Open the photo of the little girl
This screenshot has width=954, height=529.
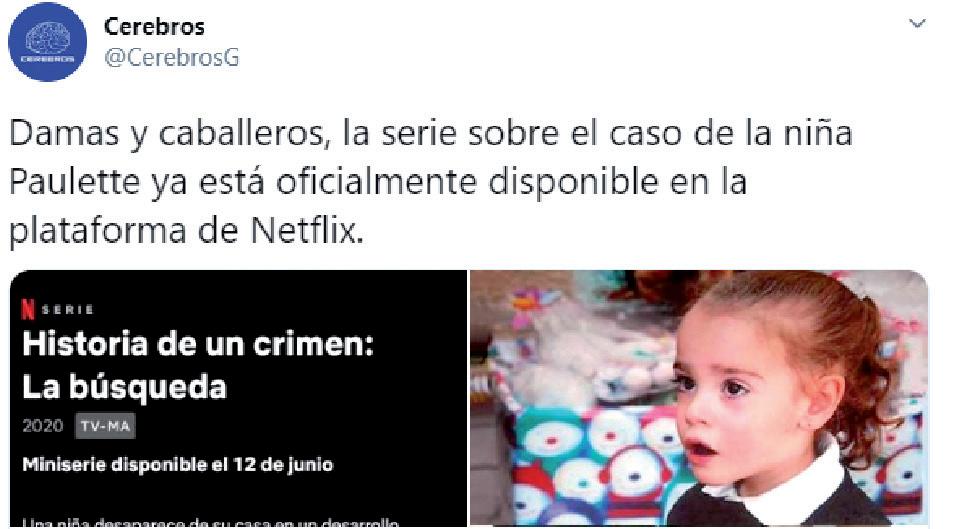point(699,398)
